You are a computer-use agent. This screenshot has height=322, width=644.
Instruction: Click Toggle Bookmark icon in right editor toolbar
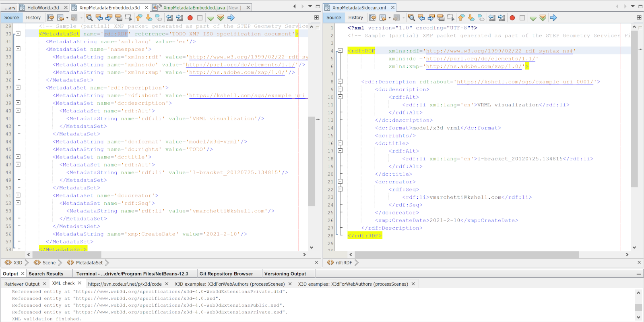tap(481, 18)
